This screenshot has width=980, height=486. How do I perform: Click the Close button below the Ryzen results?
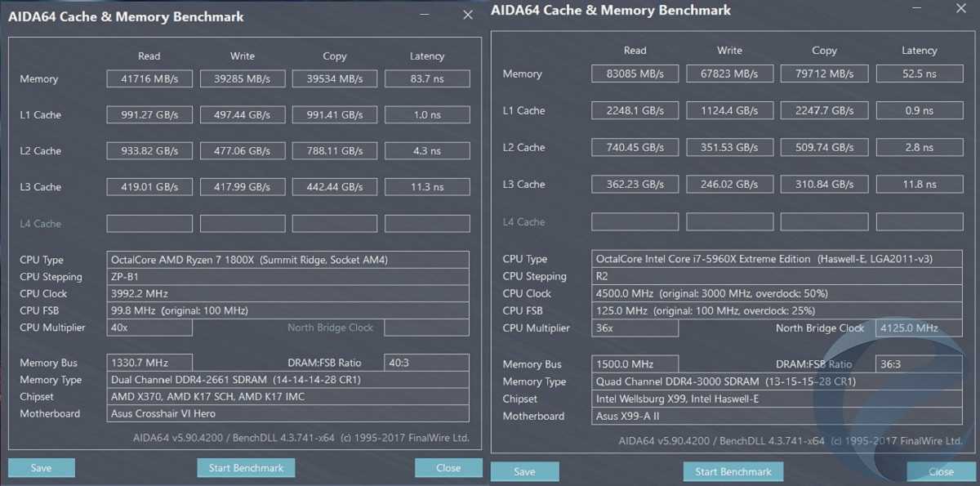click(x=448, y=468)
